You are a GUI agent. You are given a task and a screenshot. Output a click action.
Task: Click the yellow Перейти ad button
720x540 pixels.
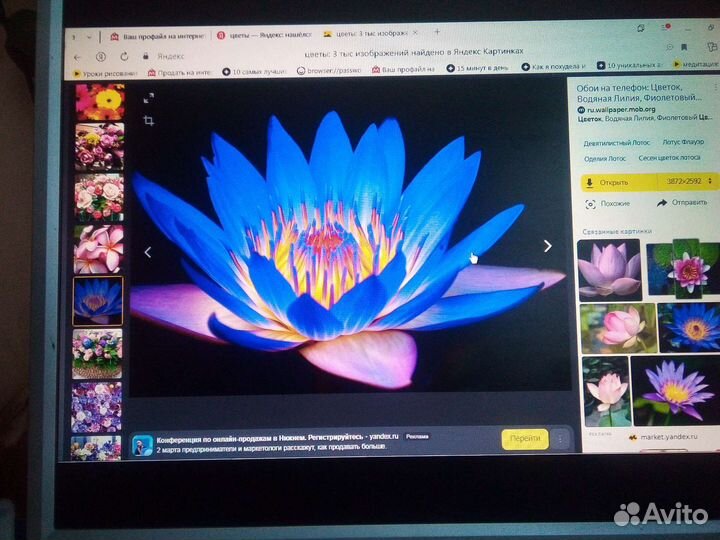point(524,439)
